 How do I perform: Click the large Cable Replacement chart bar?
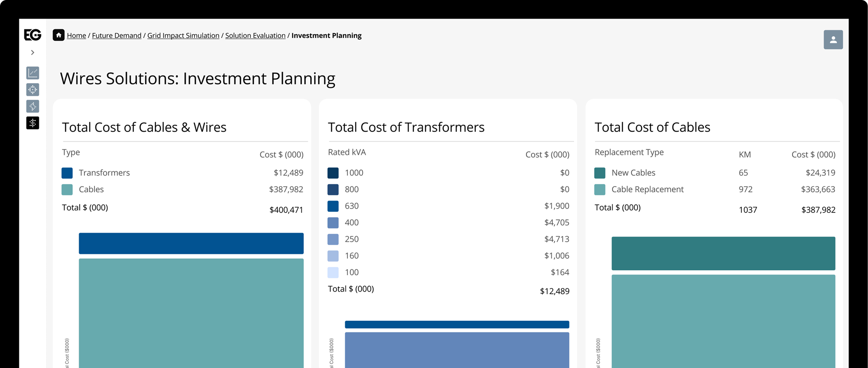click(723, 321)
